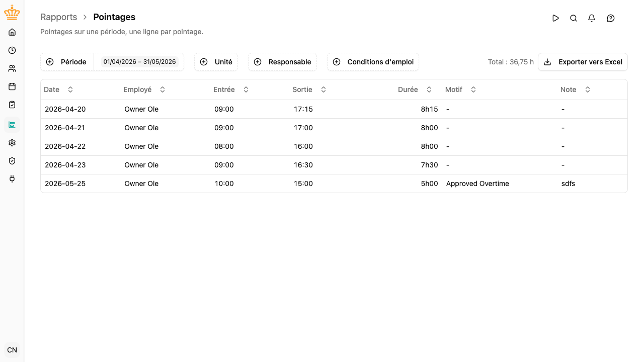Click the play icon in header
This screenshot has width=644, height=362.
555,18
